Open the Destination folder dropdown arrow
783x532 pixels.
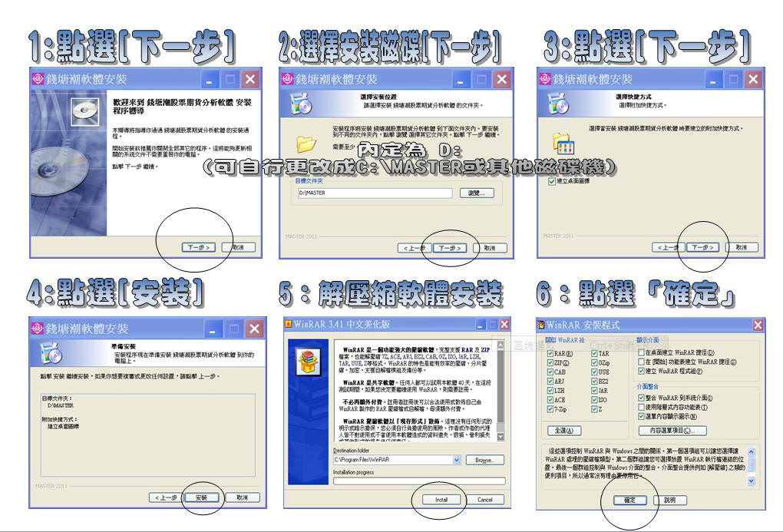(x=457, y=459)
